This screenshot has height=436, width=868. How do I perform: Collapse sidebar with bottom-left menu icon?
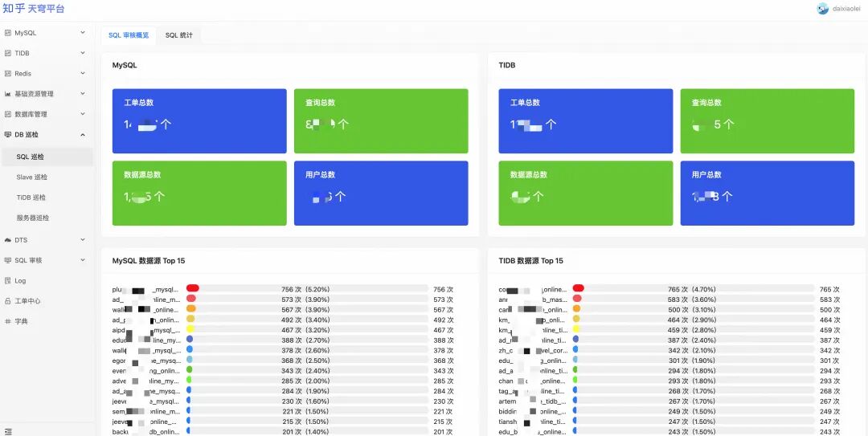pyautogui.click(x=8, y=431)
